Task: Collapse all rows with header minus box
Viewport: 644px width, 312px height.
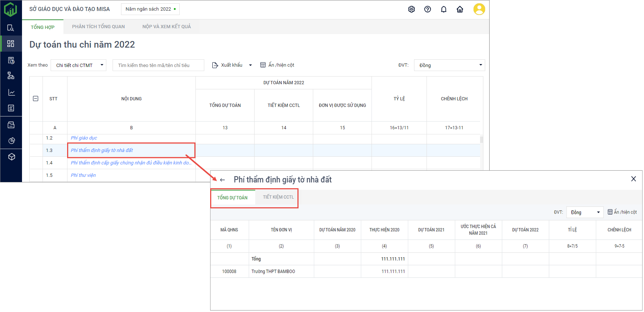Action: coord(36,99)
